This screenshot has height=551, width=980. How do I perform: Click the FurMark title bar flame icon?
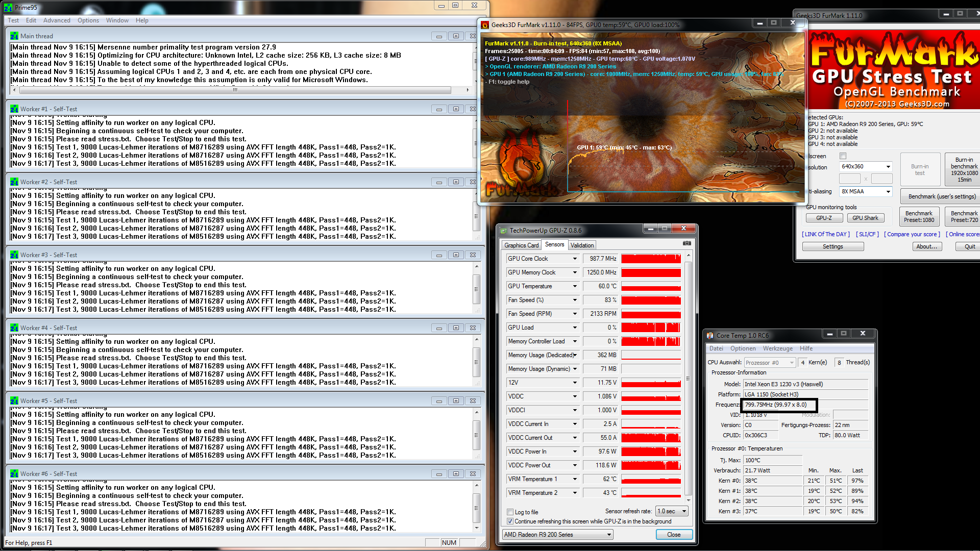coord(485,25)
